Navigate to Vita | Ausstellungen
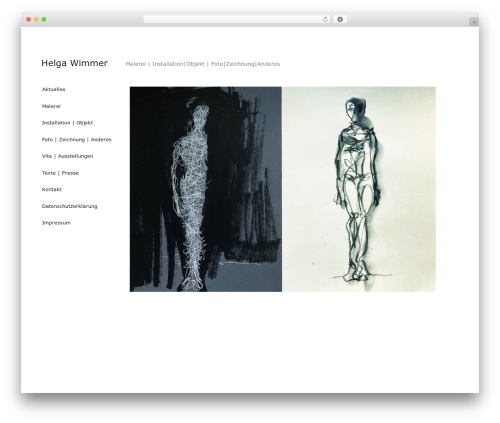This screenshot has height=423, width=500. tap(67, 156)
